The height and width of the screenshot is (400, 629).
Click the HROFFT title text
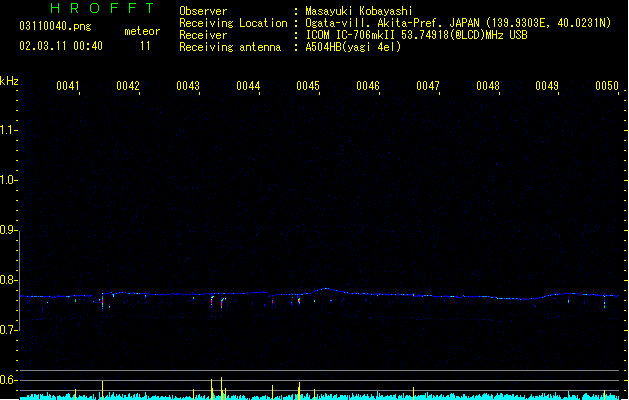point(102,8)
